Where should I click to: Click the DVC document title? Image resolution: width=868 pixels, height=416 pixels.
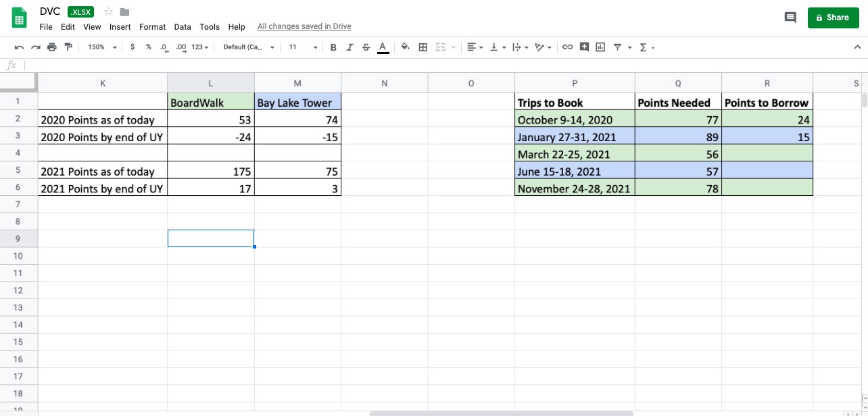tap(50, 11)
